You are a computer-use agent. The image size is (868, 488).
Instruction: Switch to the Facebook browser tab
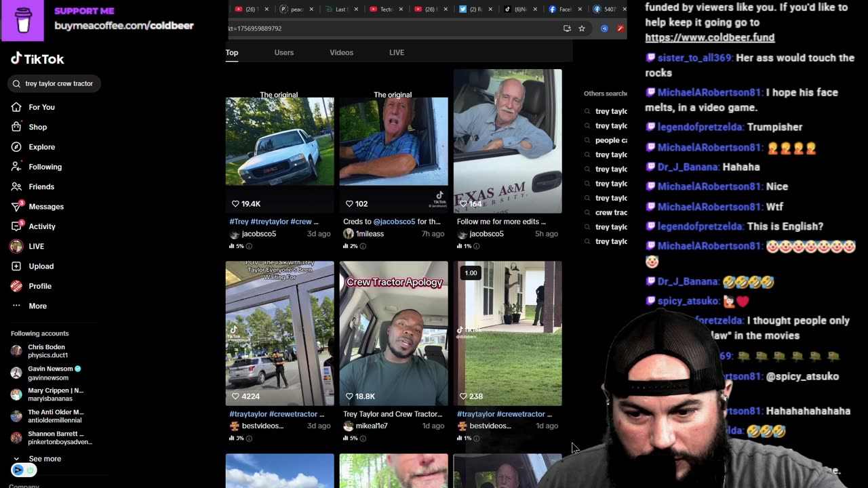point(563,9)
